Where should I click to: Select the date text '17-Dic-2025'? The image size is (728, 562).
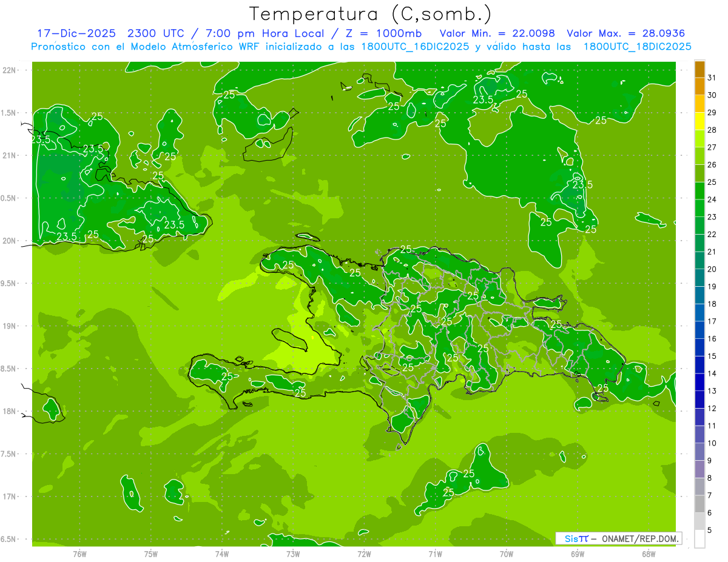76,33
